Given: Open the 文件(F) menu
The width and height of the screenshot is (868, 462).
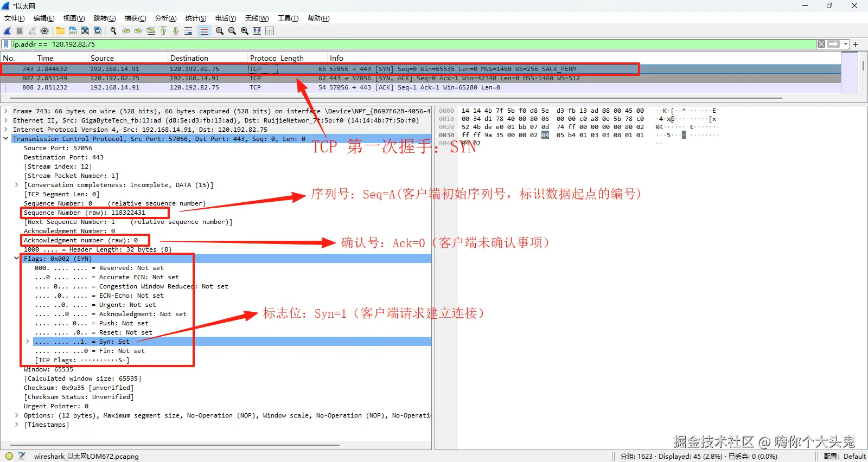Looking at the screenshot, I should (x=15, y=18).
